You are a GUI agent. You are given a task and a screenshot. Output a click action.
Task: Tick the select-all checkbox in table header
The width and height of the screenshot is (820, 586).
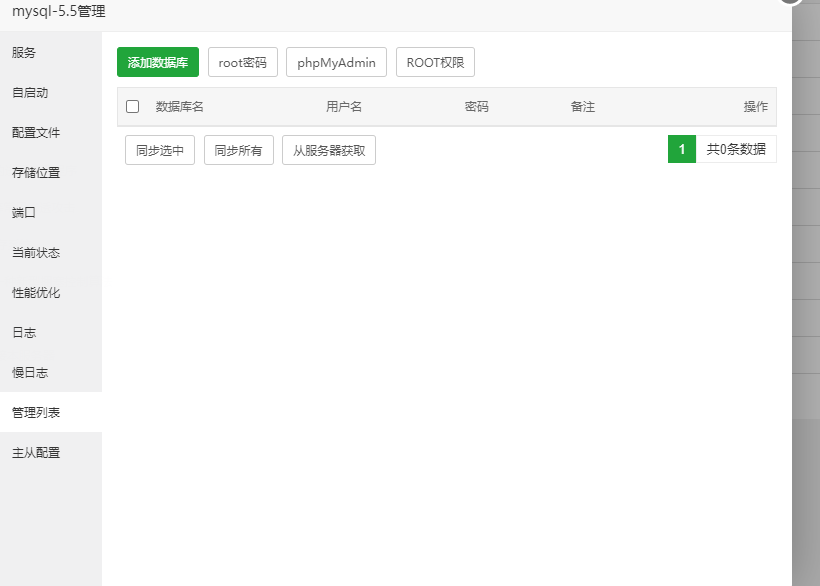pos(132,107)
